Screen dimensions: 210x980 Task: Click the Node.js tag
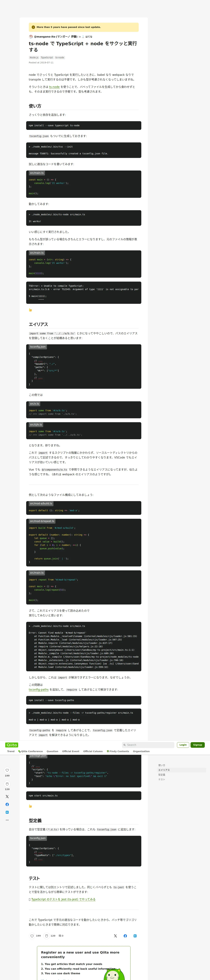(x=34, y=57)
